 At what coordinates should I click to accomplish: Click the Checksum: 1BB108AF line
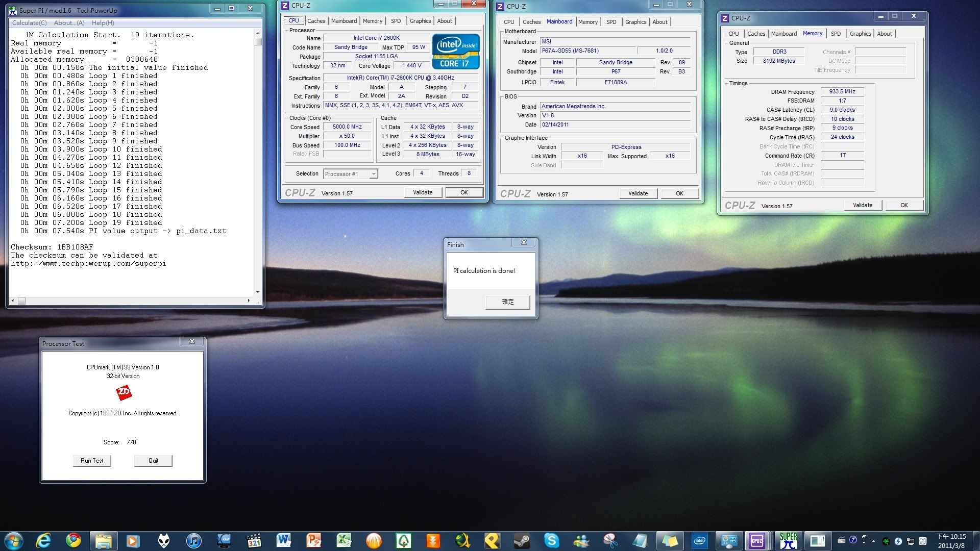pyautogui.click(x=52, y=247)
